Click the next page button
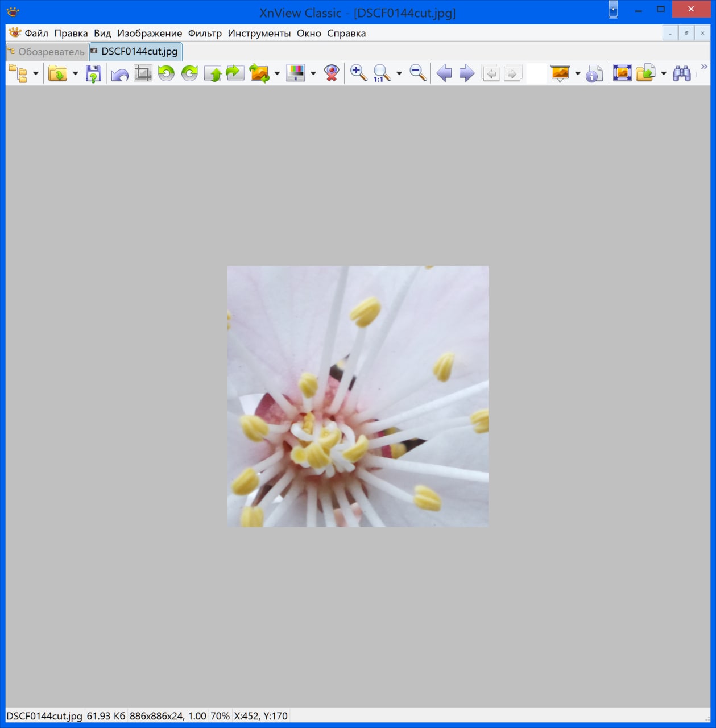 tap(513, 73)
